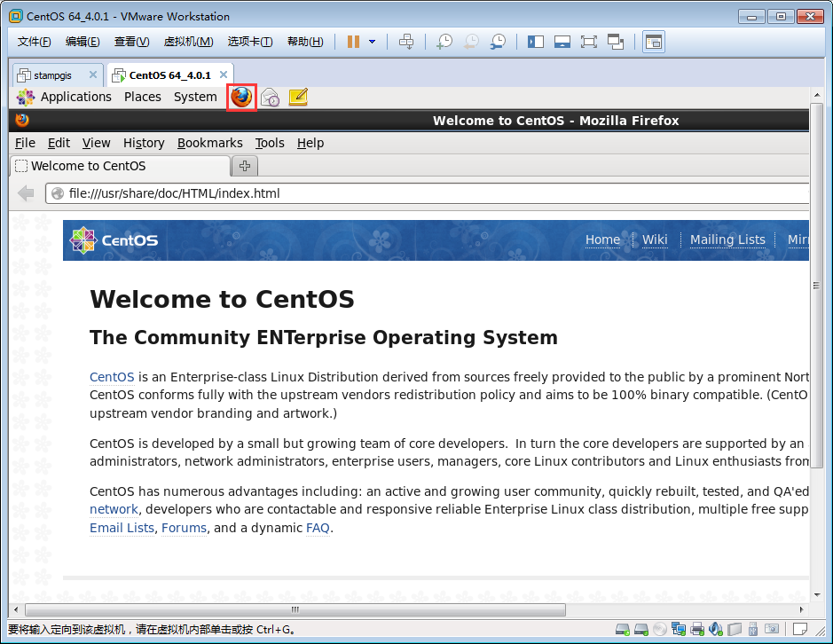Enter VMware full screen mode
833x644 pixels.
pos(589,42)
